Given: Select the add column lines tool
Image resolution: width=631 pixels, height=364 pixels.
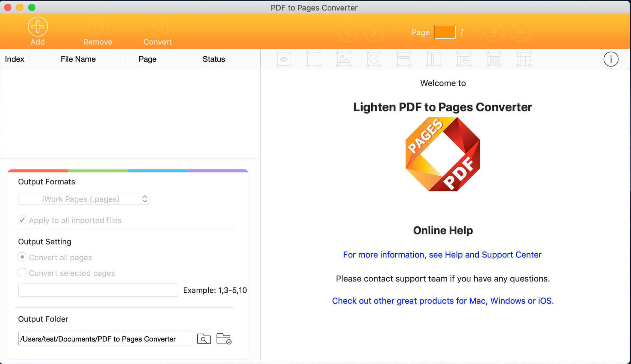Looking at the screenshot, I should (434, 59).
